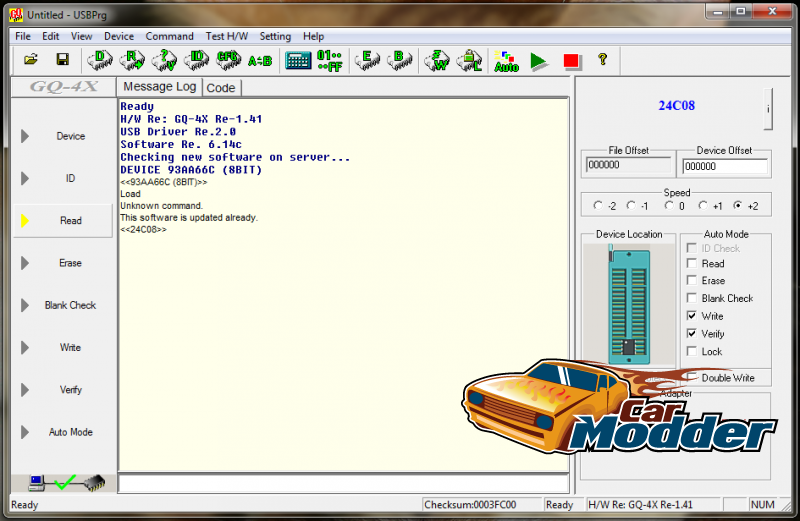Open file with the folder toolbar icon
The width and height of the screenshot is (800, 521).
click(x=31, y=60)
